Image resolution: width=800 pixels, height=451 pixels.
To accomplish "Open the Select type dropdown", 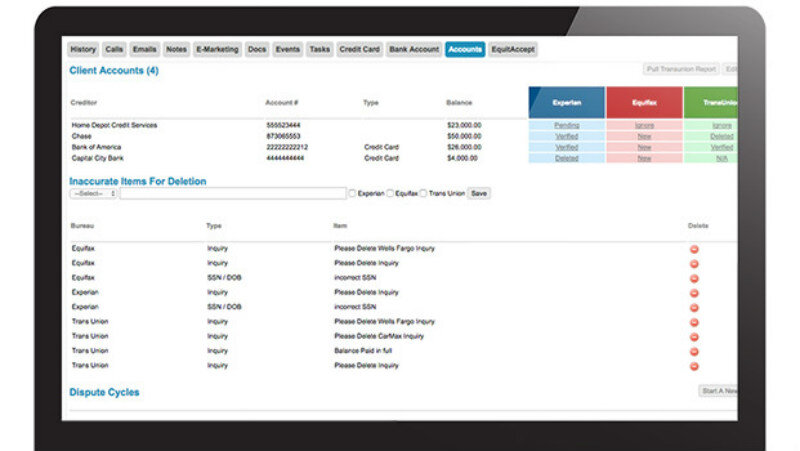I will point(93,193).
